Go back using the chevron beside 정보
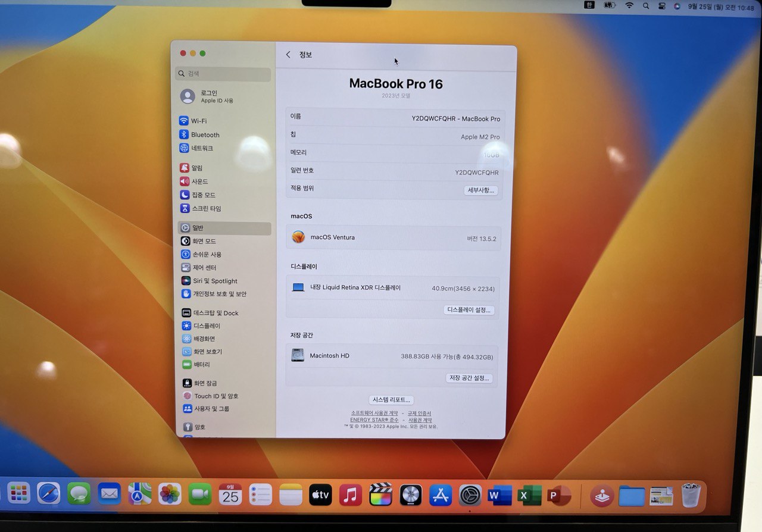The width and height of the screenshot is (762, 532). pos(289,55)
